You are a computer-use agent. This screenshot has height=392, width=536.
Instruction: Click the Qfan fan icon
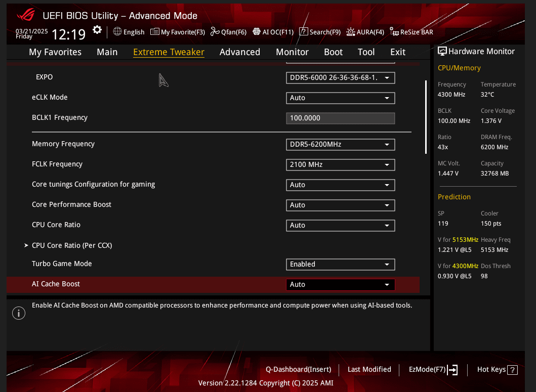tap(215, 32)
